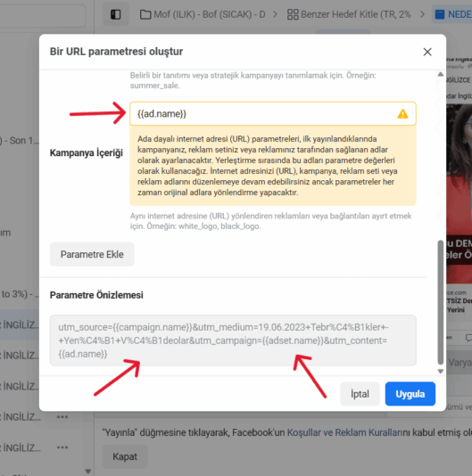This screenshot has height=476, width=472.
Task: Apply parameters with the Uygula button
Action: pyautogui.click(x=410, y=394)
